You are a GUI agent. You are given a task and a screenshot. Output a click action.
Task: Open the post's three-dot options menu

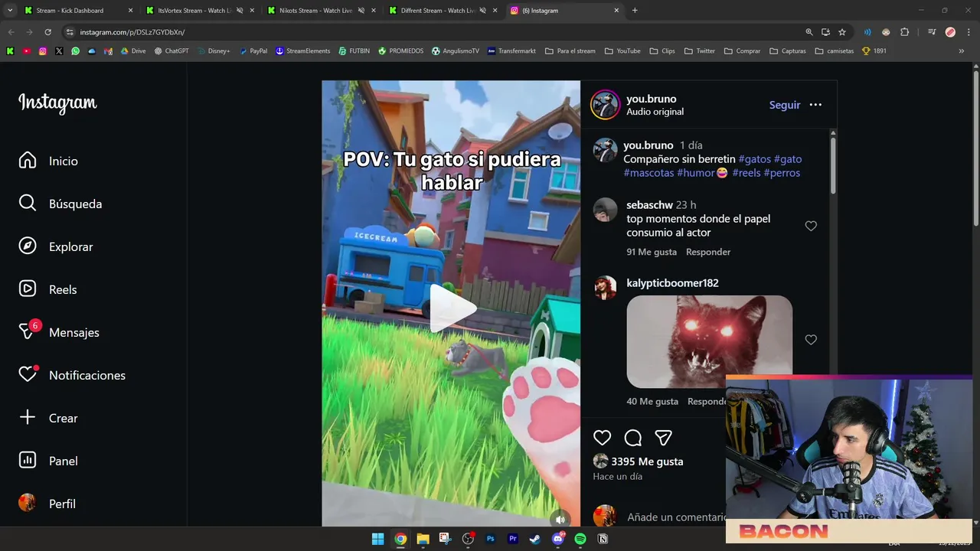pos(815,105)
